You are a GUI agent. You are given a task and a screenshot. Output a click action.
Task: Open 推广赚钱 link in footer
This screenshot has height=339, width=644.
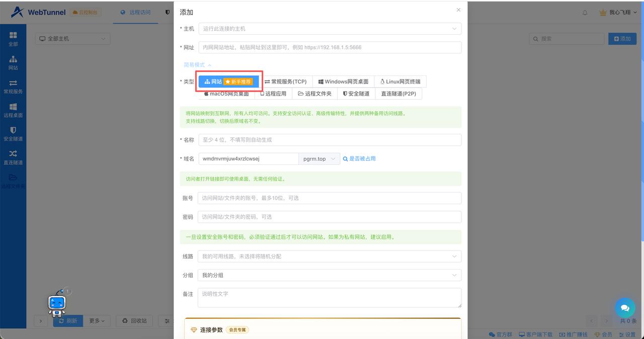click(x=573, y=334)
